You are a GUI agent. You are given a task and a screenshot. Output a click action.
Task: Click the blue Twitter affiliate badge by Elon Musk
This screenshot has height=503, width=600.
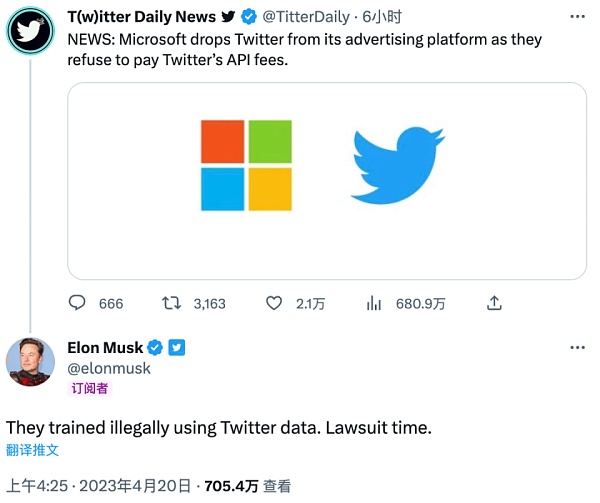pyautogui.click(x=176, y=348)
